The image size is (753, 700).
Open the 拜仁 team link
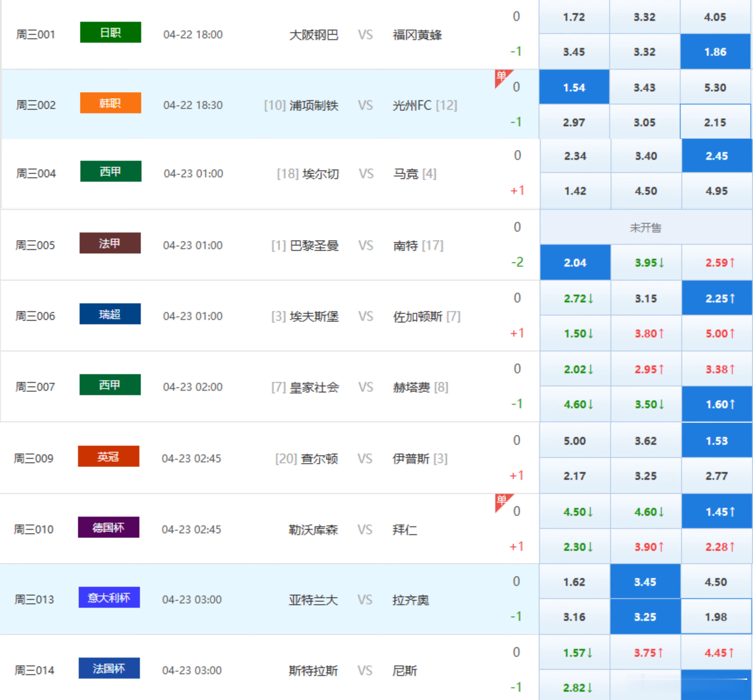coord(405,530)
